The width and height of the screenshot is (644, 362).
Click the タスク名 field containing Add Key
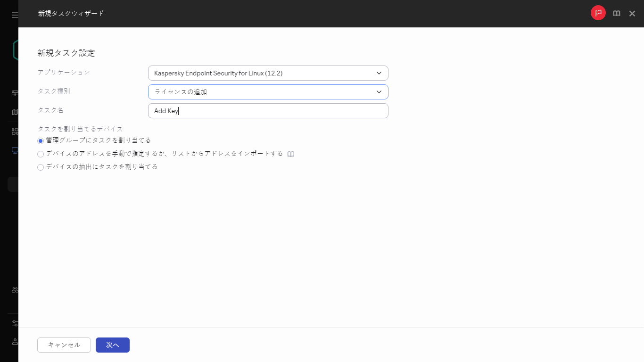268,111
